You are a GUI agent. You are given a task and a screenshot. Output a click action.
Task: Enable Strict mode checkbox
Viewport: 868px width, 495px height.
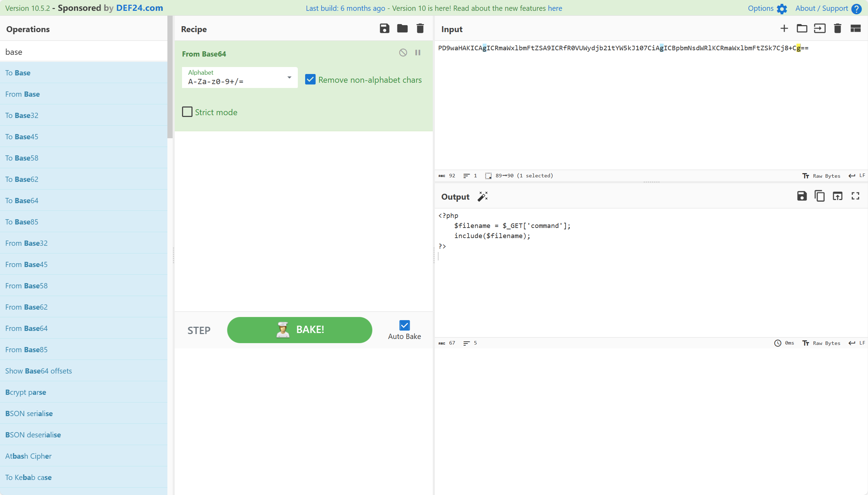(x=188, y=112)
